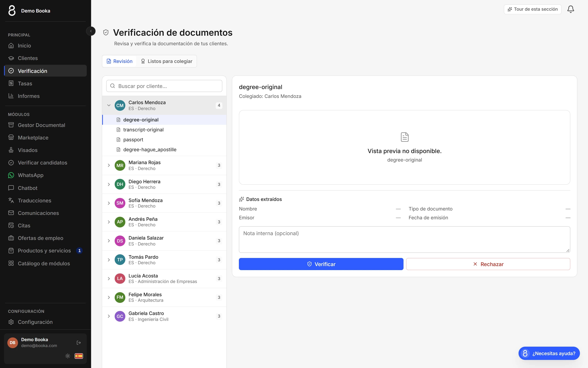Viewport: 588px width, 368px height.
Task: Open Citas module
Action: pyautogui.click(x=45, y=226)
